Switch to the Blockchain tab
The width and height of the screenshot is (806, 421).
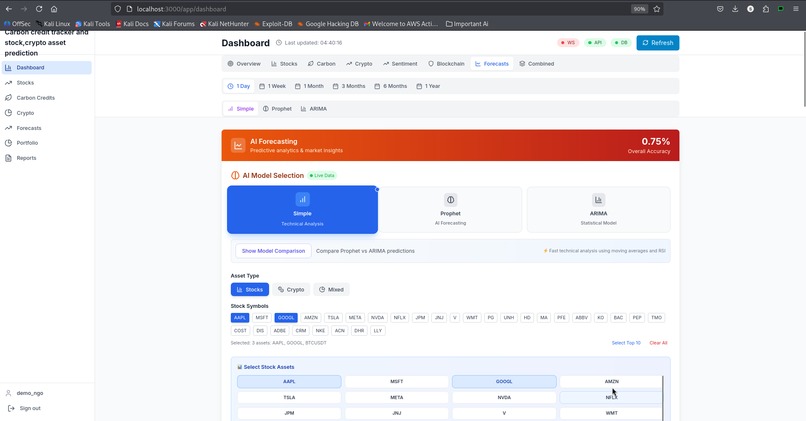pyautogui.click(x=446, y=64)
